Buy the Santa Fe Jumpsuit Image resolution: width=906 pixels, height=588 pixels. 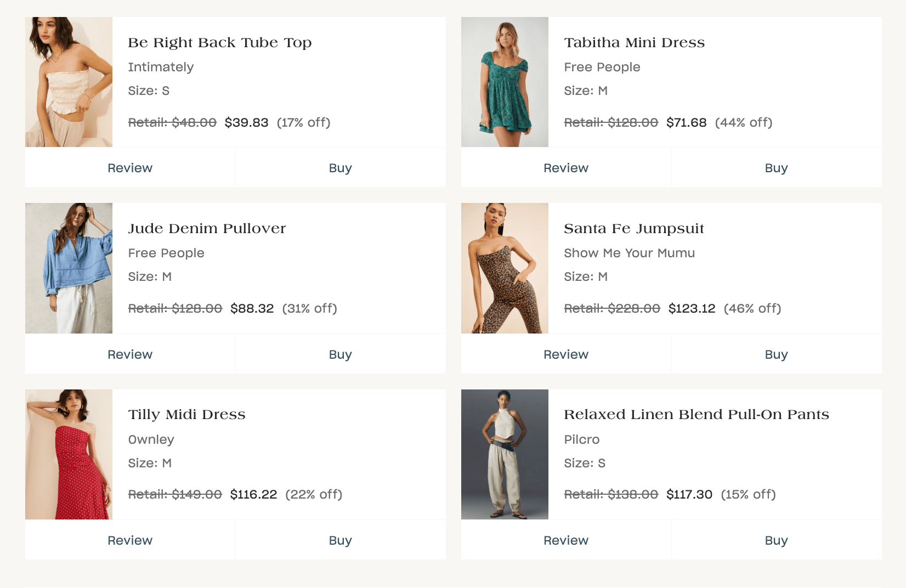click(777, 354)
